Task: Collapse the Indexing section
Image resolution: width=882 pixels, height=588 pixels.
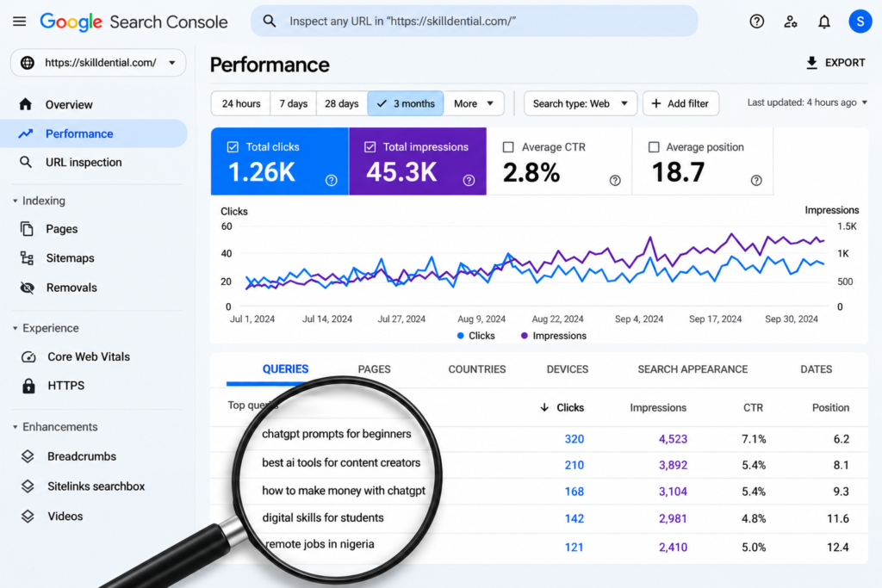Action: [16, 201]
